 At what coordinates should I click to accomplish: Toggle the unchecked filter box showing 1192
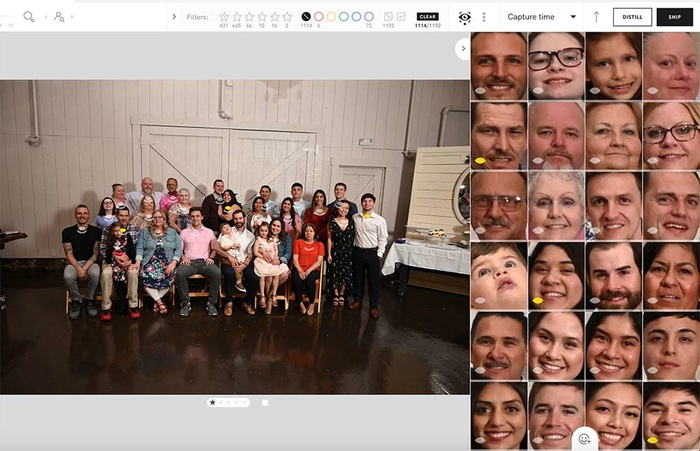tap(388, 16)
